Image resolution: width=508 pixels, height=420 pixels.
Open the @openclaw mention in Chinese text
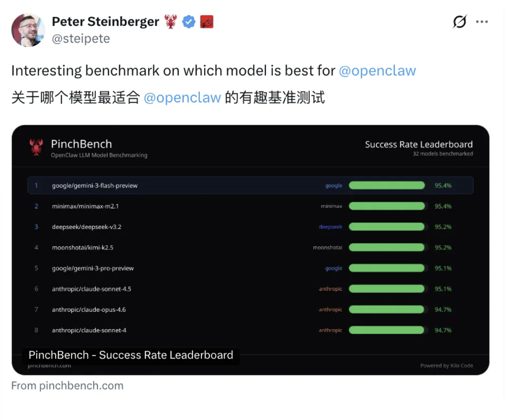[182, 97]
